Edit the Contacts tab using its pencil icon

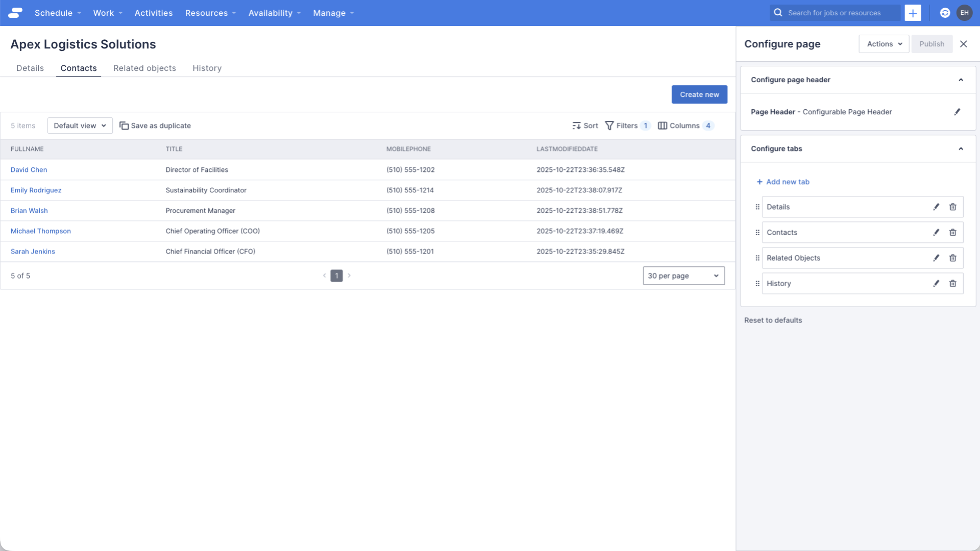[x=936, y=232]
